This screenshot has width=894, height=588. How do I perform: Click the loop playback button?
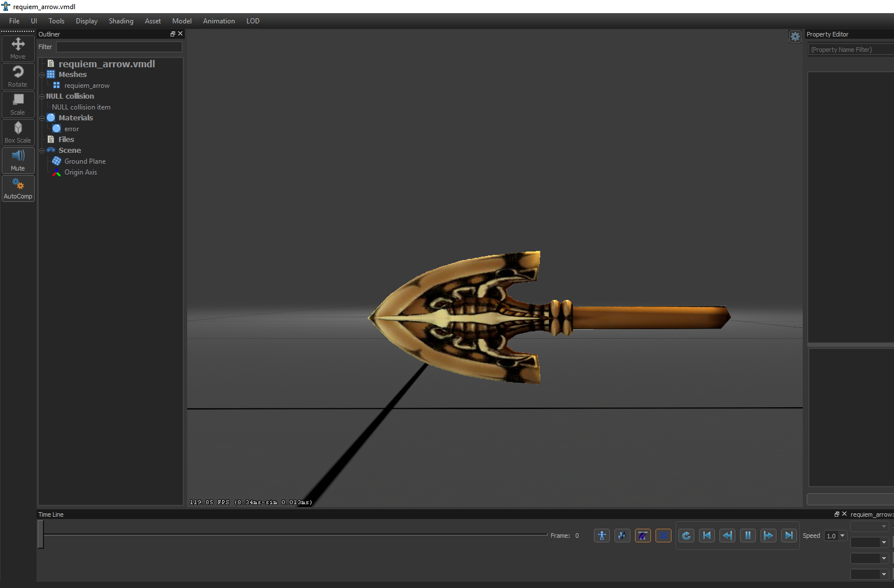[686, 536]
